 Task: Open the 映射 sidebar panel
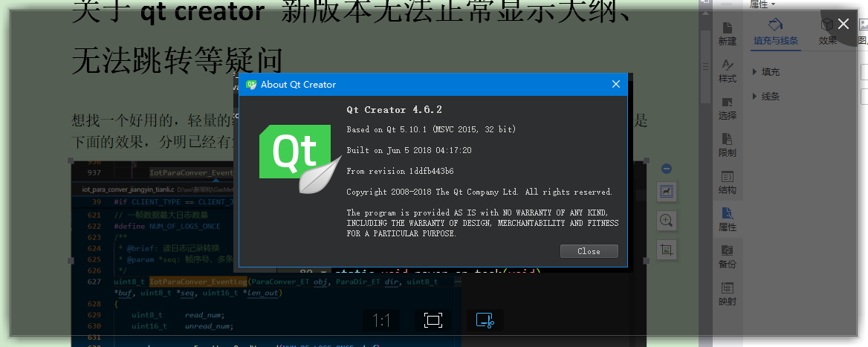pos(728,294)
